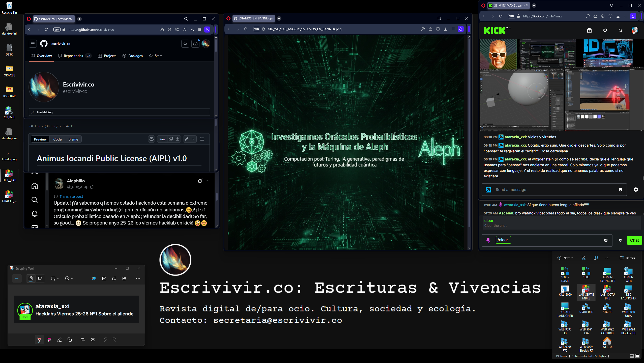Click the Kick chat settings gear icon
644x363 pixels.
[636, 190]
